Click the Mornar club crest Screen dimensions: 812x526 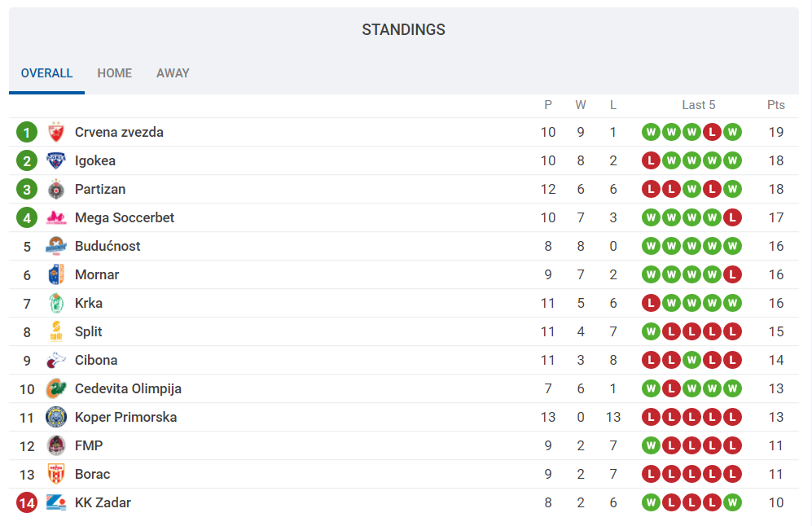55,274
